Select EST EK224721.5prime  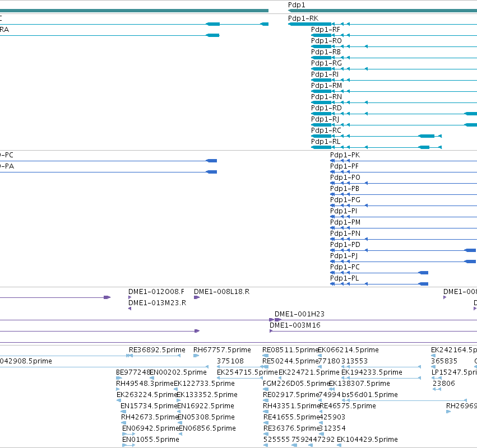coord(309,372)
